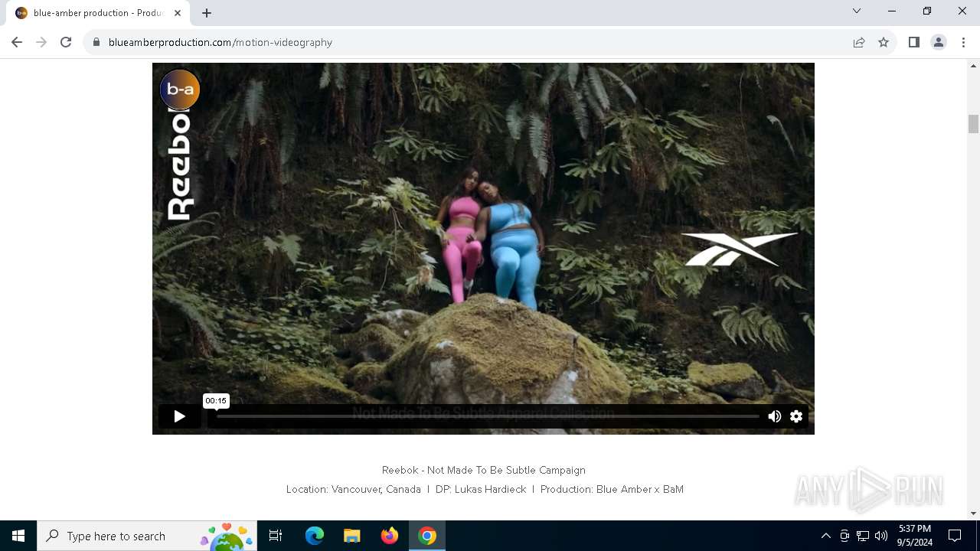Open system volume tray icon
The width and height of the screenshot is (980, 551).
pos(881,536)
